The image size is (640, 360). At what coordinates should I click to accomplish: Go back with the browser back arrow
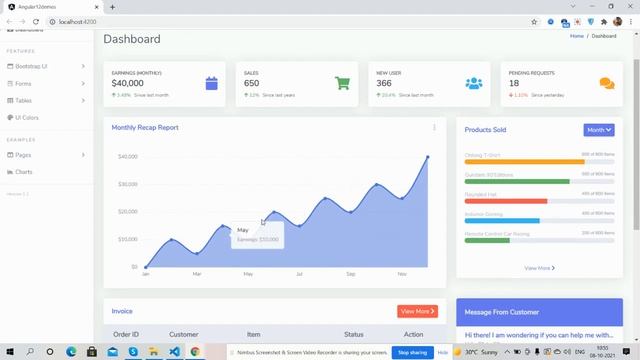pos(9,22)
